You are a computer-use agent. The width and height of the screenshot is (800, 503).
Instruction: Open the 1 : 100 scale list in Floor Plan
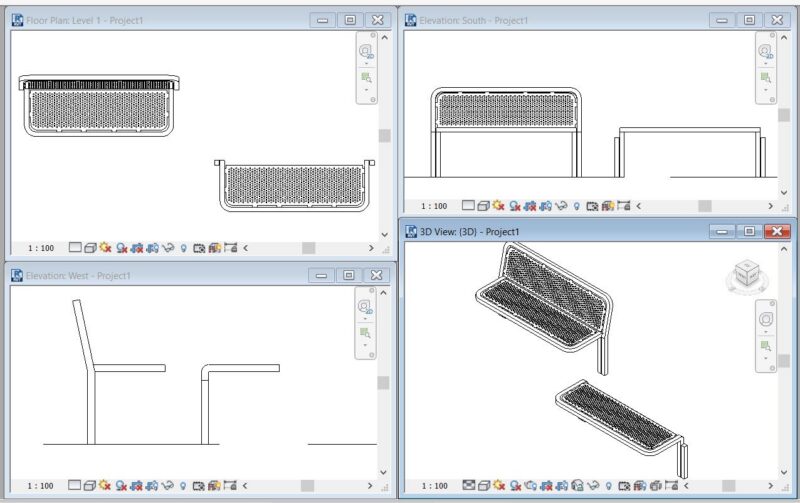(x=41, y=248)
